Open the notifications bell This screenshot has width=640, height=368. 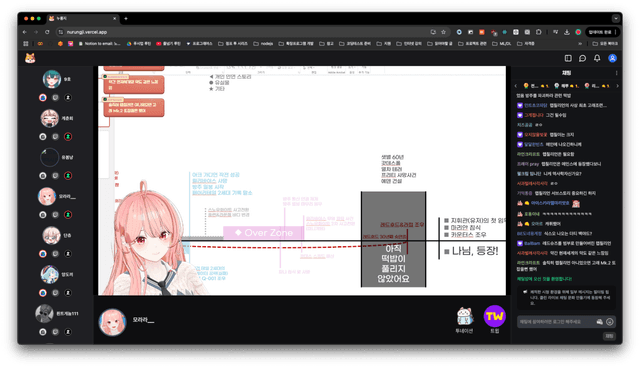point(597,58)
